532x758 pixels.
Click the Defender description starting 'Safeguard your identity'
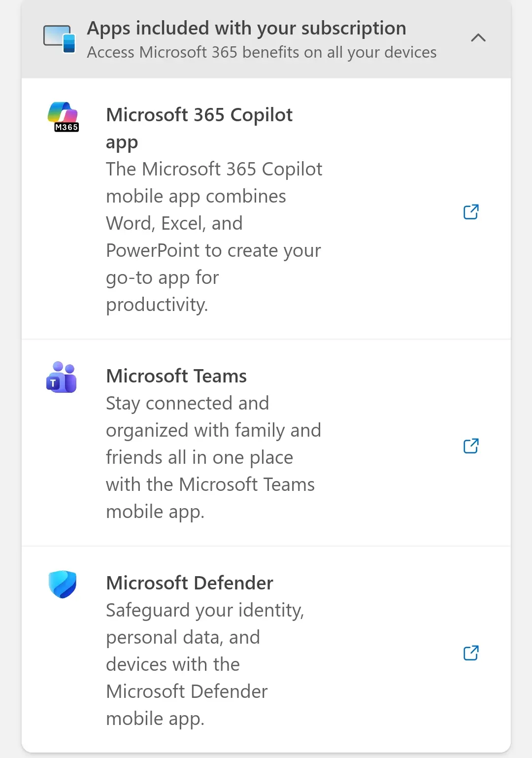click(x=205, y=664)
